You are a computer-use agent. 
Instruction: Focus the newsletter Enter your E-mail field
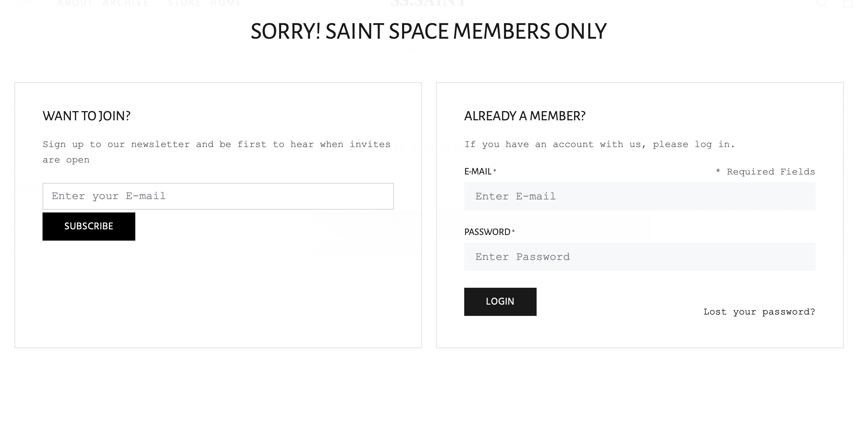click(x=218, y=196)
